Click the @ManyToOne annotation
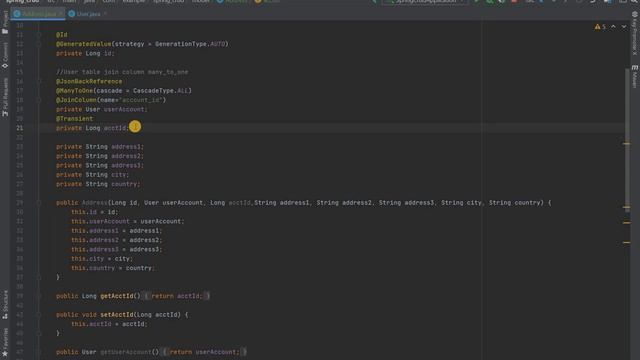 point(75,91)
